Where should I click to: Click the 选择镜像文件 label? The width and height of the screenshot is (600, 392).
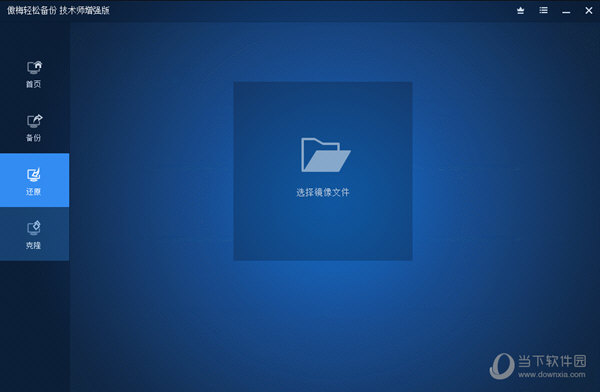pyautogui.click(x=323, y=192)
